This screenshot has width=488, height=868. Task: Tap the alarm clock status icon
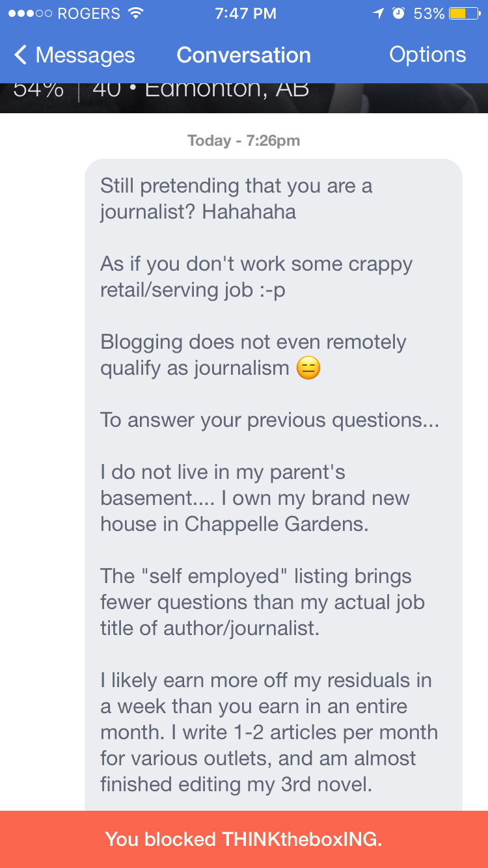398,13
